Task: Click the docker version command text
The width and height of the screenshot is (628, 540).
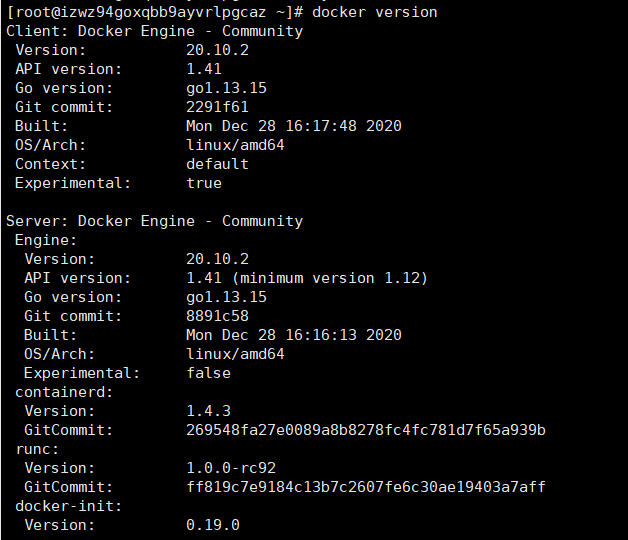Action: pos(374,12)
